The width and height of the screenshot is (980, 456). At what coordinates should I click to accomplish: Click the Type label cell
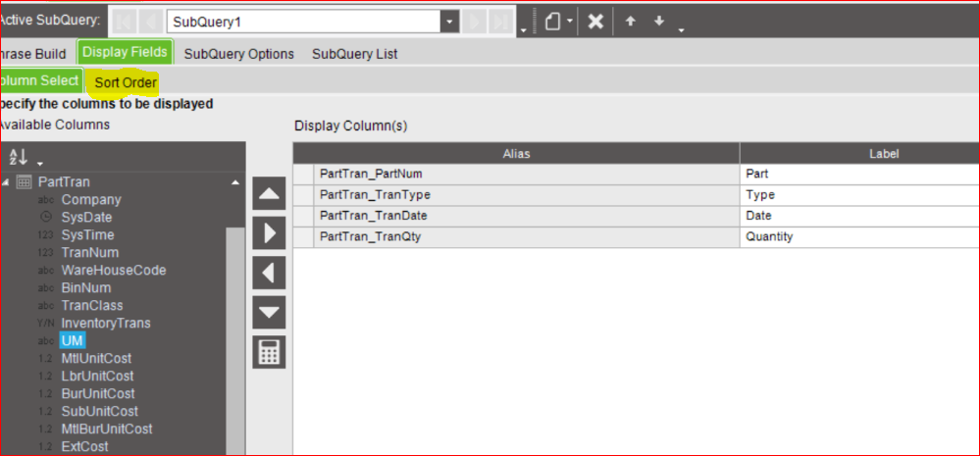(860, 195)
